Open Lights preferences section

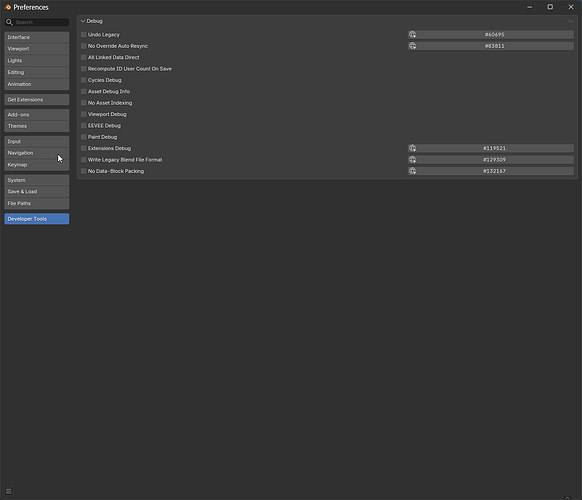tap(37, 61)
